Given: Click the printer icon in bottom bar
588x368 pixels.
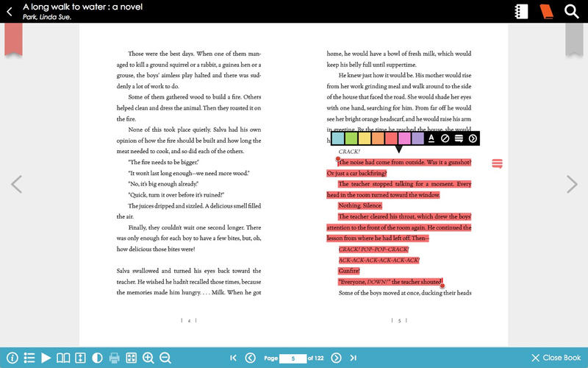Looking at the screenshot, I should [115, 358].
